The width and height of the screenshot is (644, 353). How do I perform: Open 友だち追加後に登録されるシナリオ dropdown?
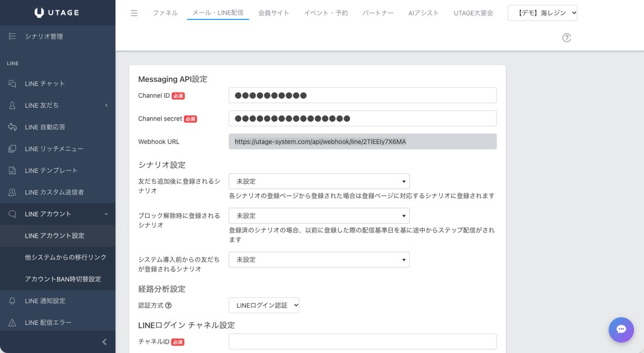pyautogui.click(x=319, y=181)
